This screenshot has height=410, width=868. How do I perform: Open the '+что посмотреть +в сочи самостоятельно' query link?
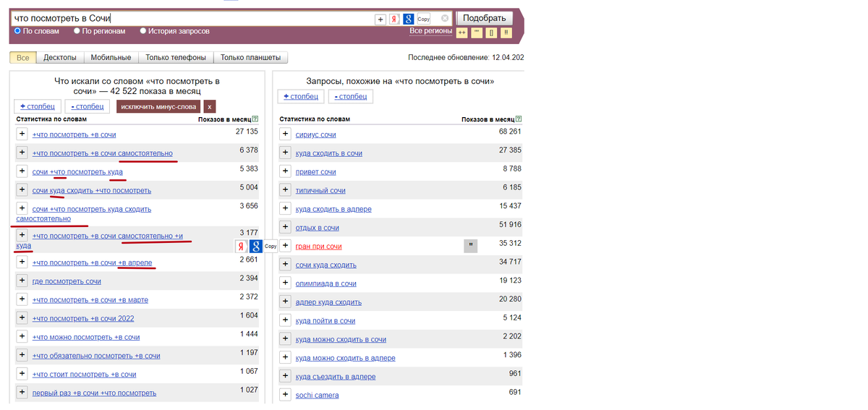(x=103, y=153)
